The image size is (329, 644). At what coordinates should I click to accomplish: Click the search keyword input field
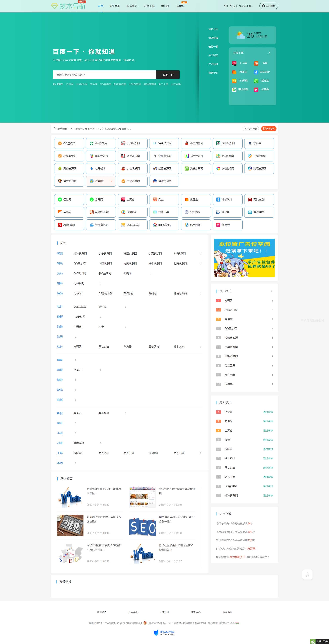coord(104,75)
